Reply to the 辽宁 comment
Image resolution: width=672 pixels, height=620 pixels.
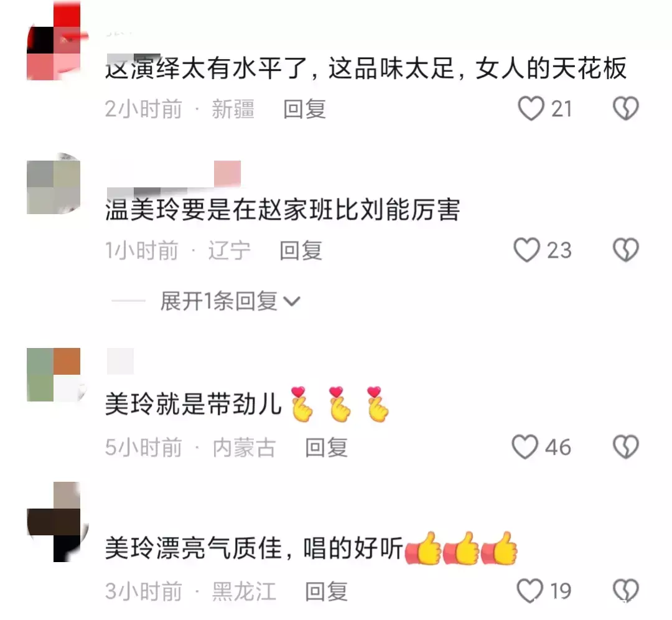tap(301, 250)
